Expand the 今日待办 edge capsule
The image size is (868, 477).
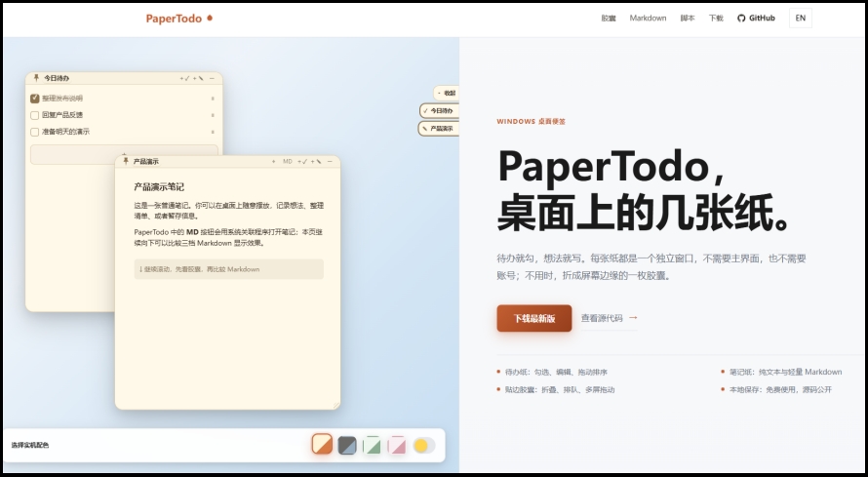coord(440,110)
